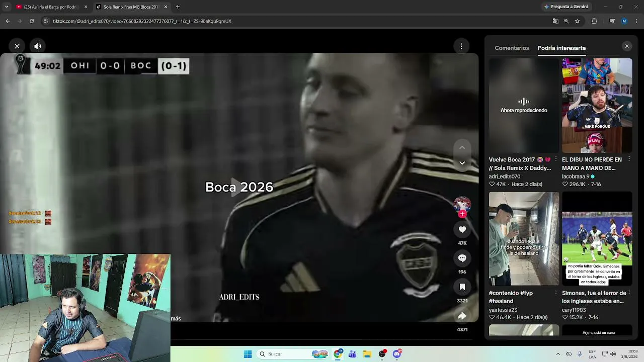This screenshot has width=644, height=362.
Task: Open comments via the speech bubble icon
Action: click(x=462, y=258)
